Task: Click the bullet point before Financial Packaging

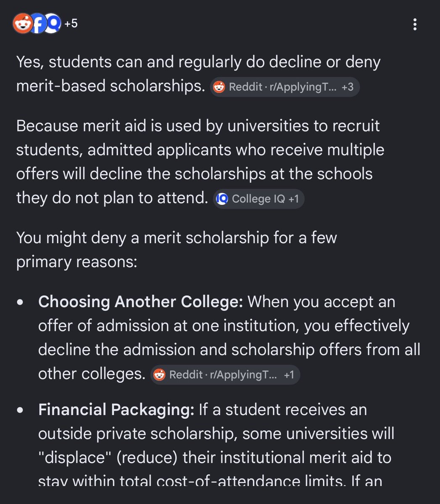Action: point(21,411)
